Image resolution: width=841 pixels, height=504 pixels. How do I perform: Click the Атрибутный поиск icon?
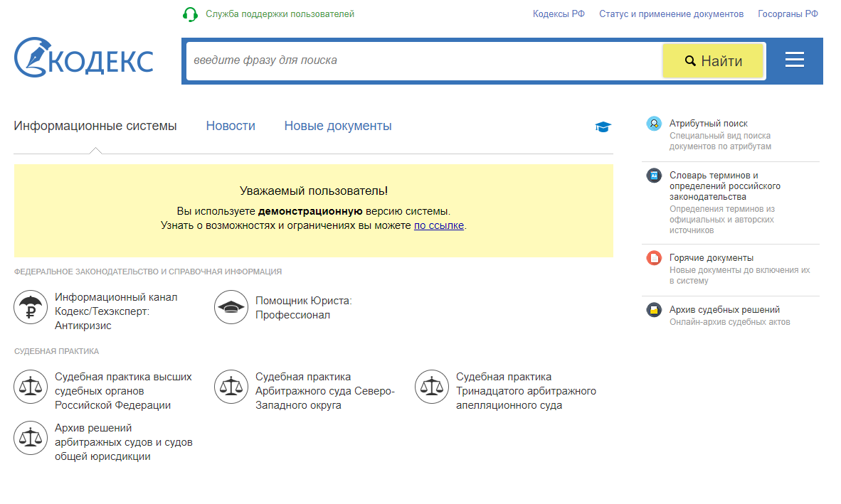[654, 124]
